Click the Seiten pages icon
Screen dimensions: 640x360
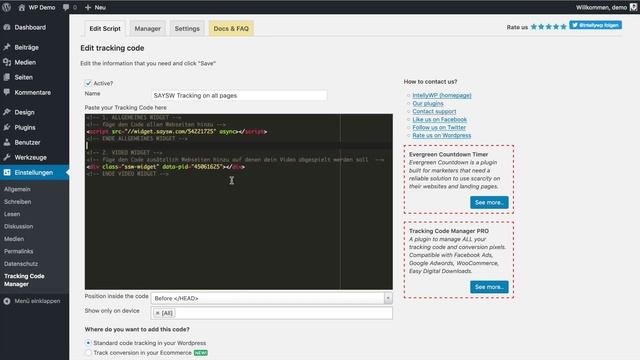tap(7, 77)
